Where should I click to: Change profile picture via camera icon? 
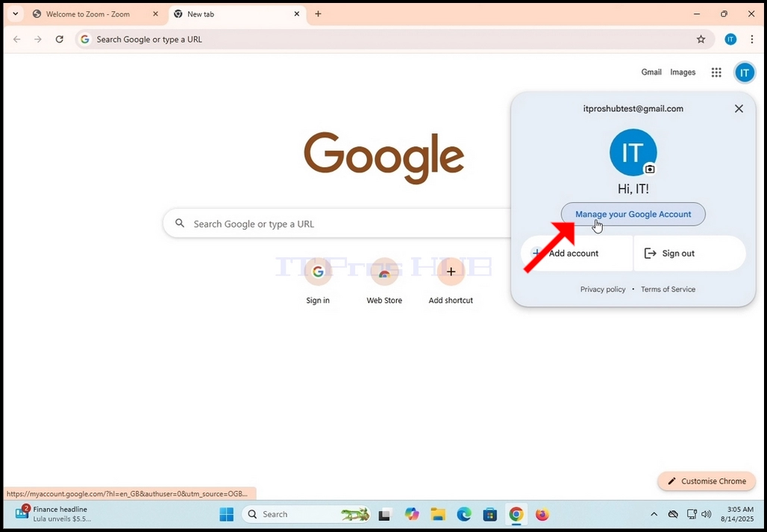point(650,169)
